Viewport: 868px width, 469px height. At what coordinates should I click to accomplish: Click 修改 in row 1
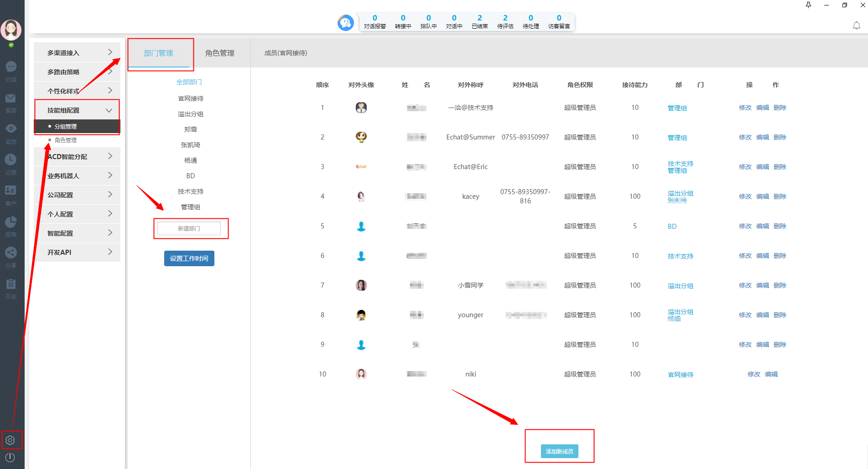(x=745, y=108)
